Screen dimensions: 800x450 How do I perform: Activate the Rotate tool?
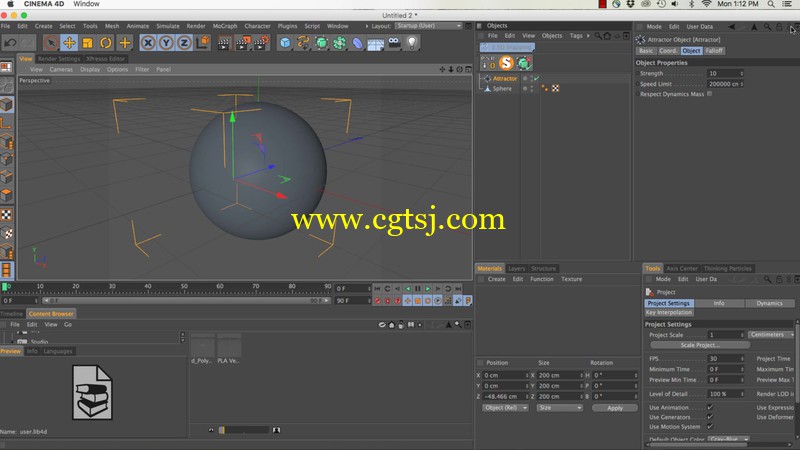(x=106, y=43)
